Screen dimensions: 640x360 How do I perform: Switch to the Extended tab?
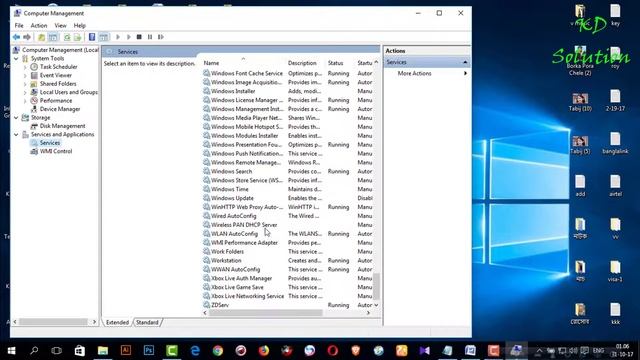pos(118,322)
